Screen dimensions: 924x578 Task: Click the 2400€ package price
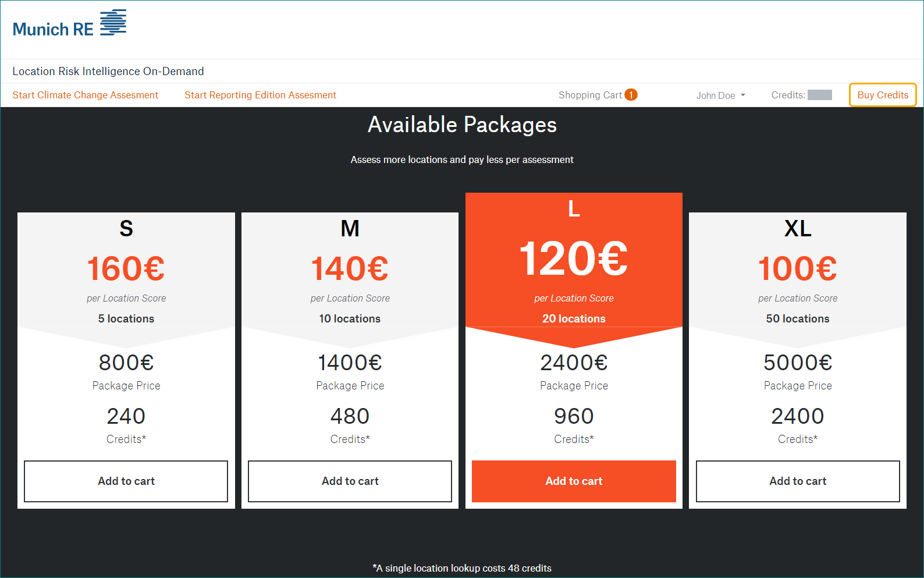pyautogui.click(x=574, y=363)
